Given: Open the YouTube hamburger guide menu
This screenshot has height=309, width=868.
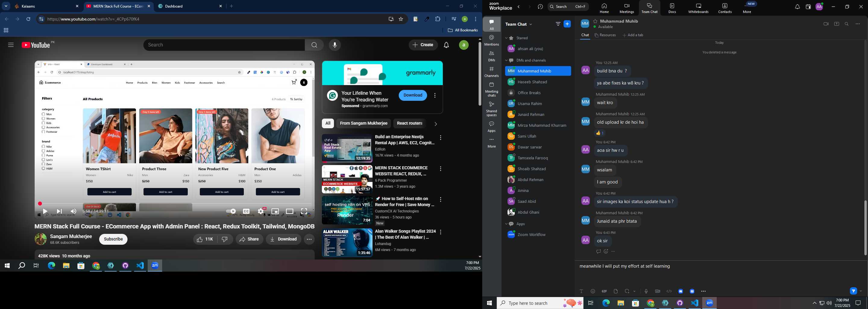Looking at the screenshot, I should (x=11, y=45).
